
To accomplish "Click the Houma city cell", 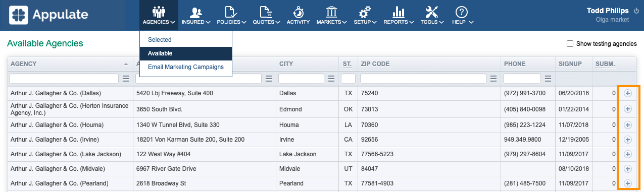I will tap(289, 124).
